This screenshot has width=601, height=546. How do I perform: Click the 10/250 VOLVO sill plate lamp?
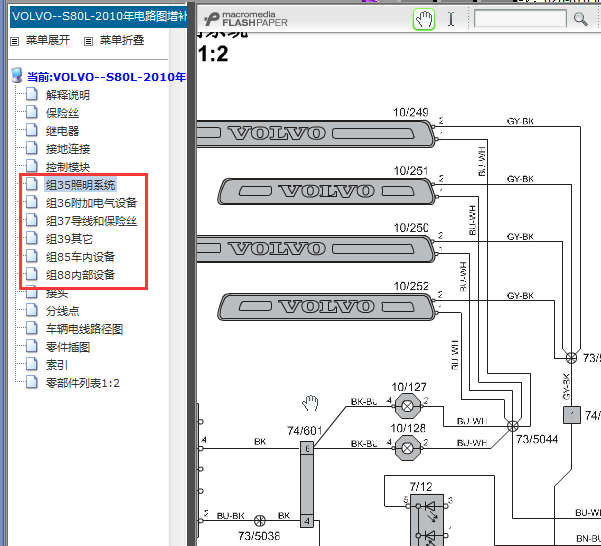(316, 249)
